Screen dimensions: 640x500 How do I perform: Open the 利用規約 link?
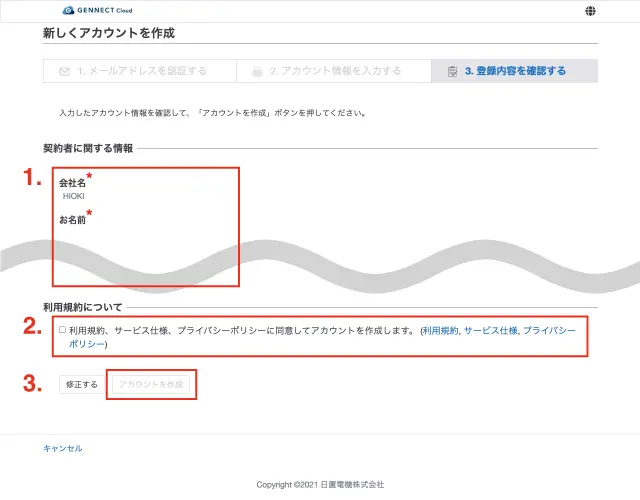[x=440, y=331]
